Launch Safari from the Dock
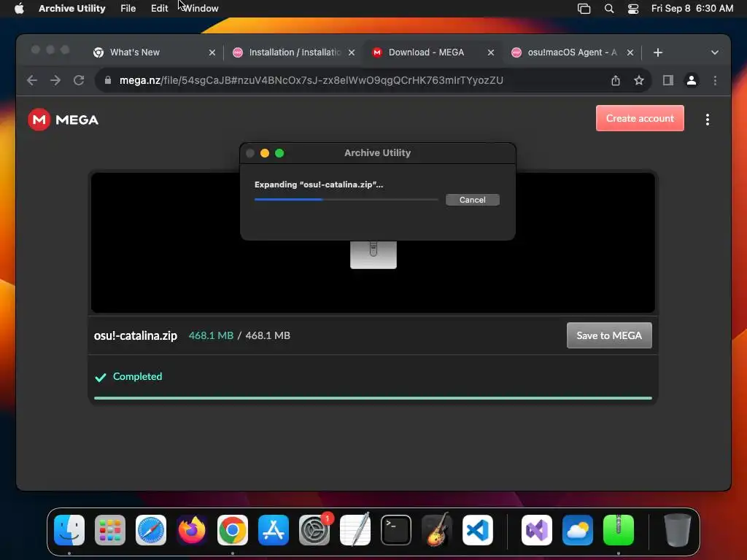Viewport: 747px width, 560px height. click(151, 530)
